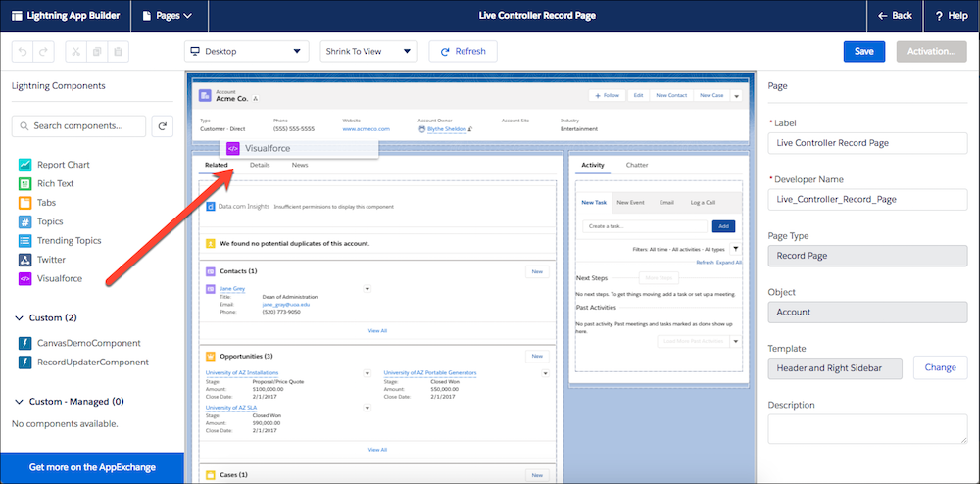The height and width of the screenshot is (484, 980).
Task: Select the Log a Call tab
Action: tap(703, 203)
